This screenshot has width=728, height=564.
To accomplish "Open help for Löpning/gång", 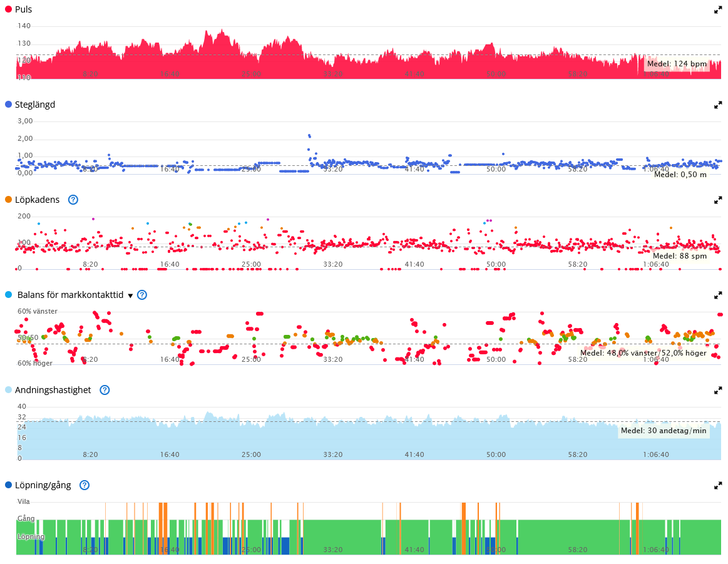I will pos(84,485).
